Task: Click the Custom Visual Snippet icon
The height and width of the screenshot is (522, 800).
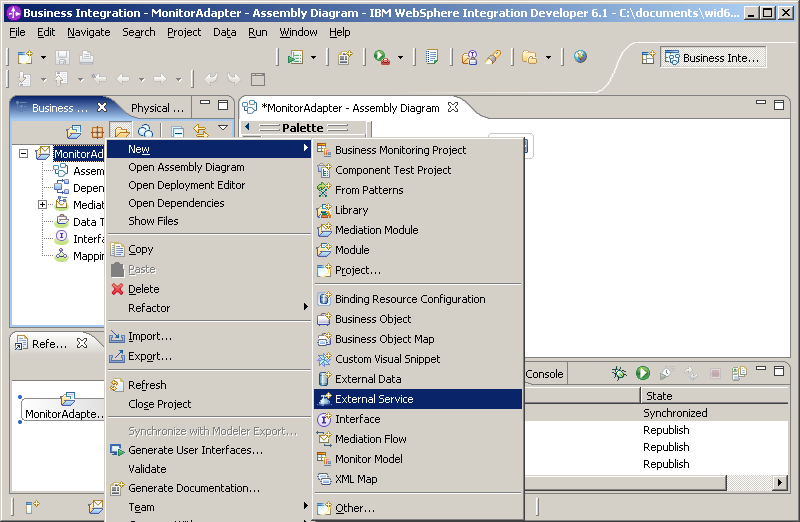Action: (x=324, y=359)
